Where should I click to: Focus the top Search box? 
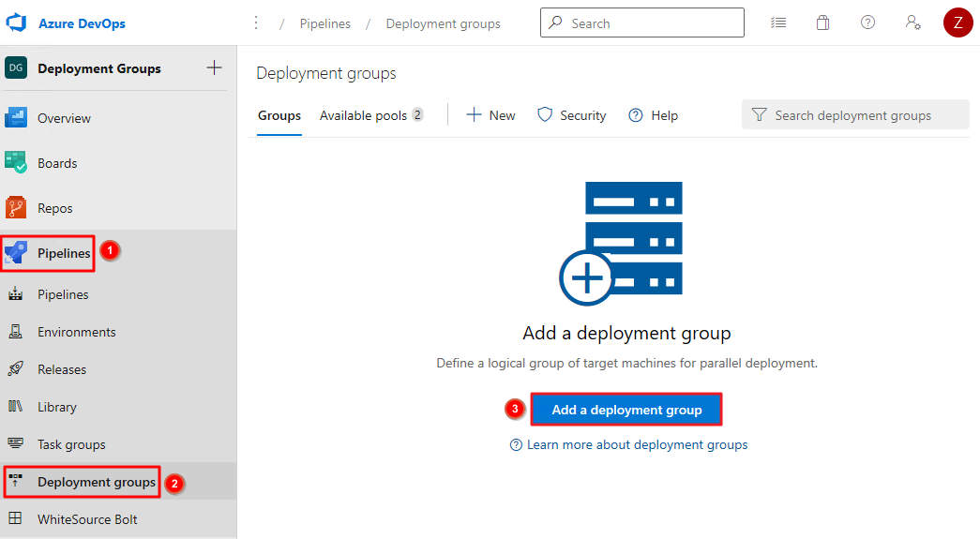[641, 22]
